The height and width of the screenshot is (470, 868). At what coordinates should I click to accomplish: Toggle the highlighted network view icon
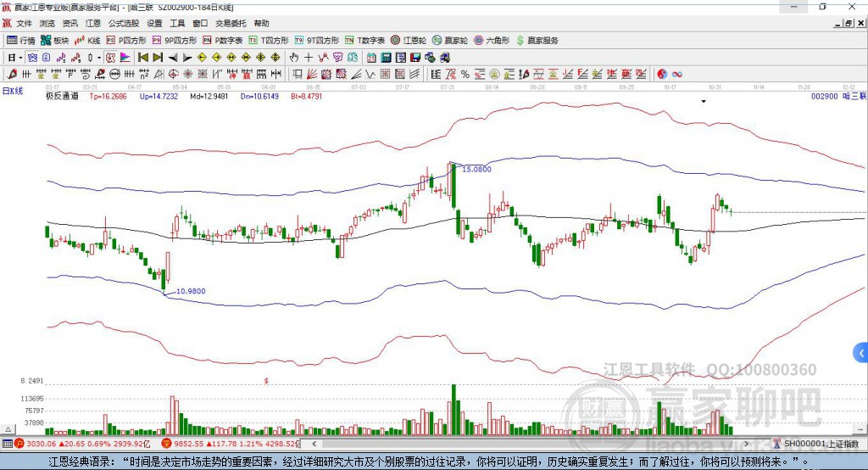tap(33, 57)
